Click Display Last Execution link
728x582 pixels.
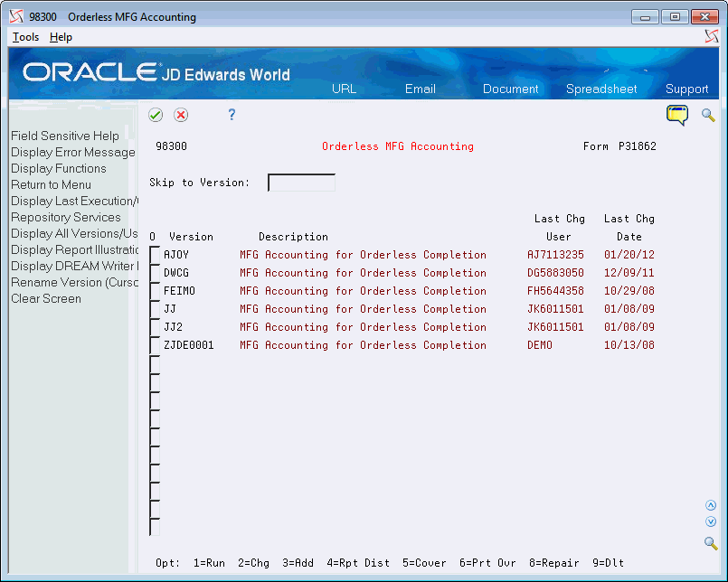click(x=74, y=201)
